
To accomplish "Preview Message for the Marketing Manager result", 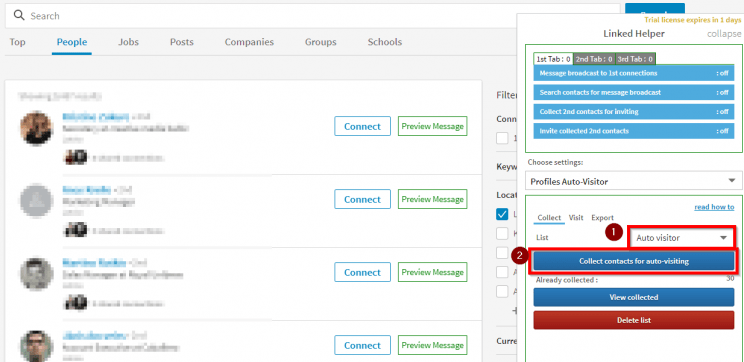I will (433, 199).
